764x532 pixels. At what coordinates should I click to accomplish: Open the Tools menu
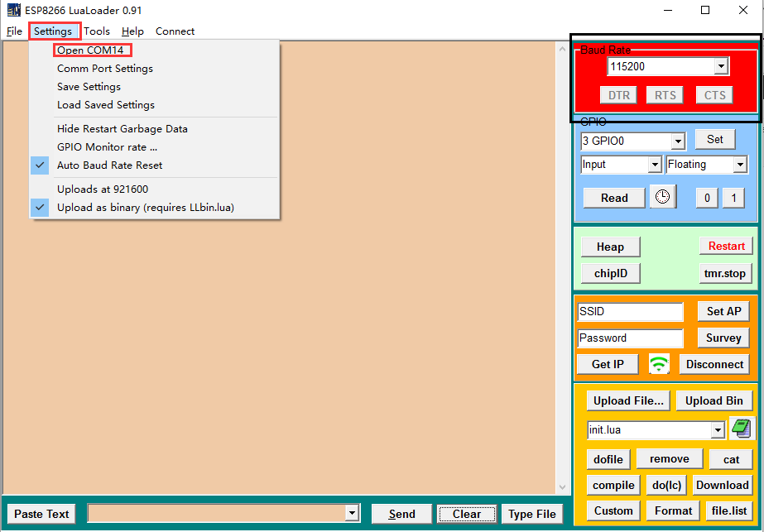(x=97, y=31)
